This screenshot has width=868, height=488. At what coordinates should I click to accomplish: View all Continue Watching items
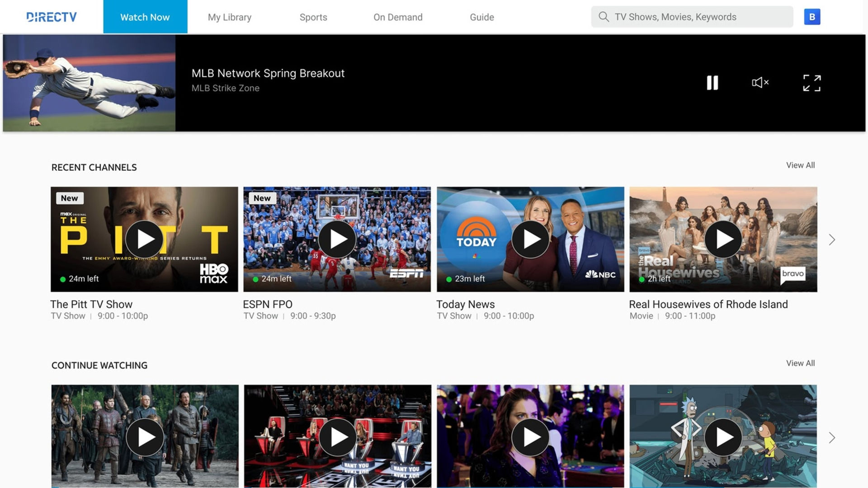click(800, 363)
